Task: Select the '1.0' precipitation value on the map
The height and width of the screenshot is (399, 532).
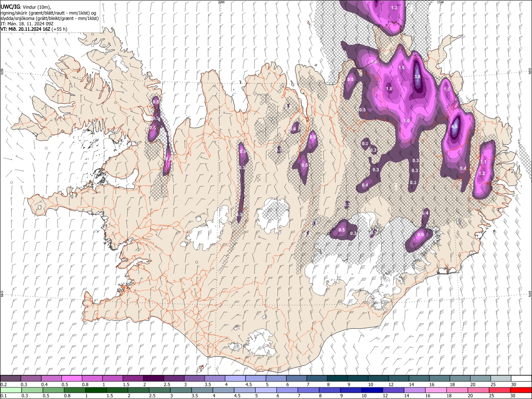Action: 407,121
